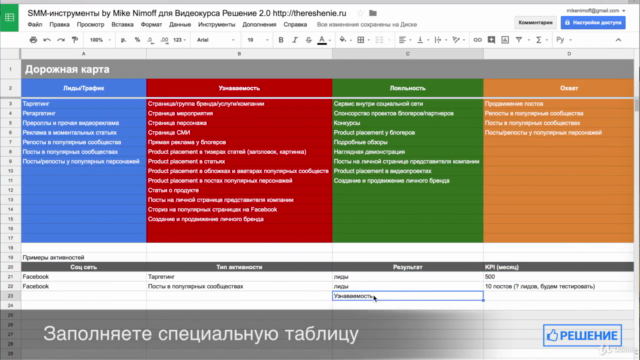Screen dimensions: 640x360
Task: Open the functions sigma menu
Action: 539,40
